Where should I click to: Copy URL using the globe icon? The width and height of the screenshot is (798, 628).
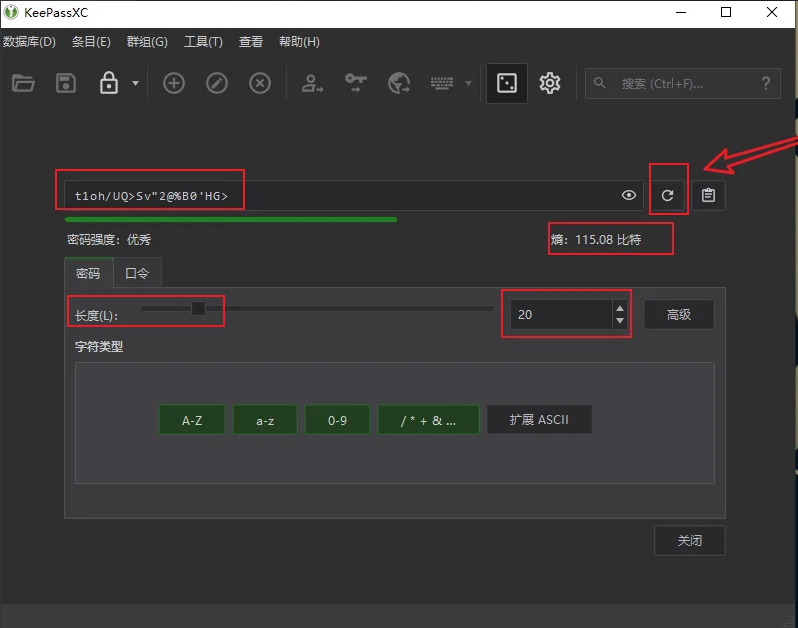pos(399,83)
